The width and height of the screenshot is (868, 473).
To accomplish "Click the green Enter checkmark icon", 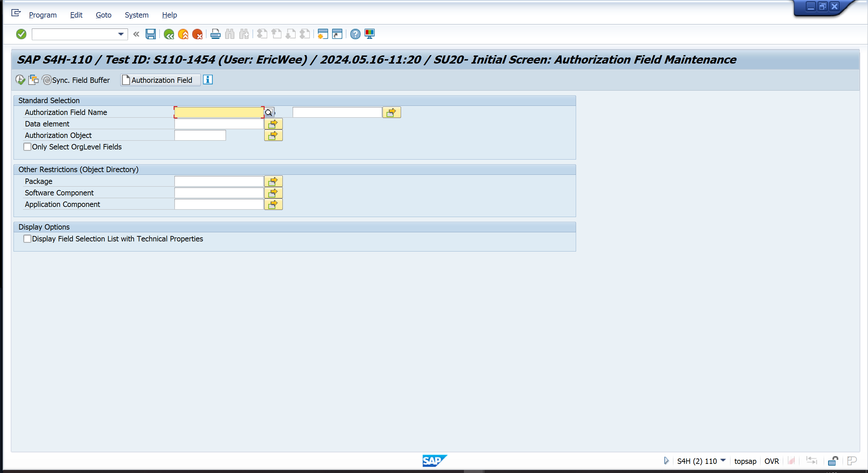I will [21, 34].
